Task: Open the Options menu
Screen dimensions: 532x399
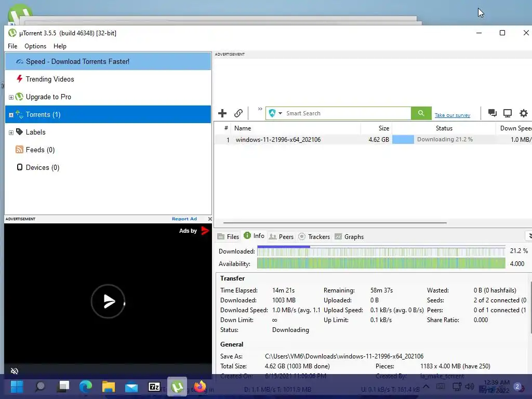Action: point(35,46)
